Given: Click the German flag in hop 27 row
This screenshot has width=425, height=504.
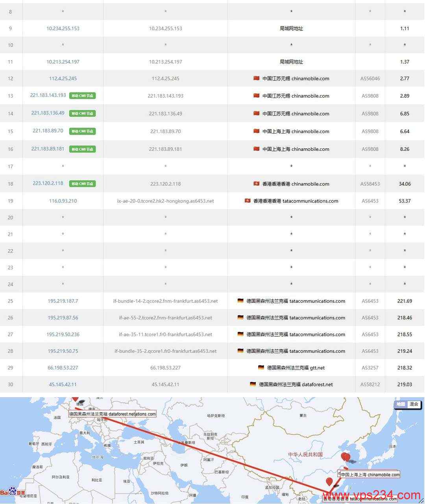Looking at the screenshot, I should pyautogui.click(x=240, y=334).
